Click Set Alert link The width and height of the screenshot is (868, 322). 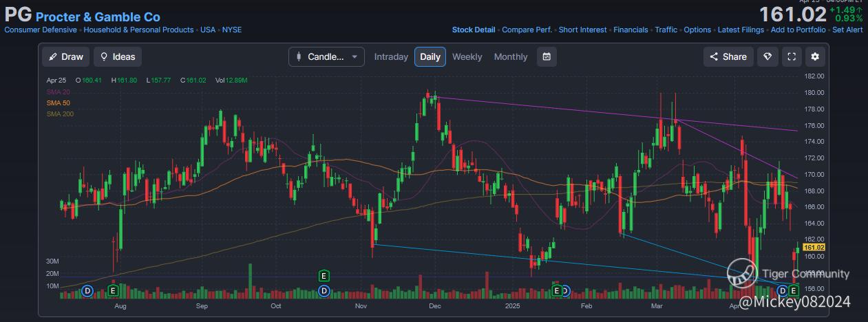(x=847, y=30)
